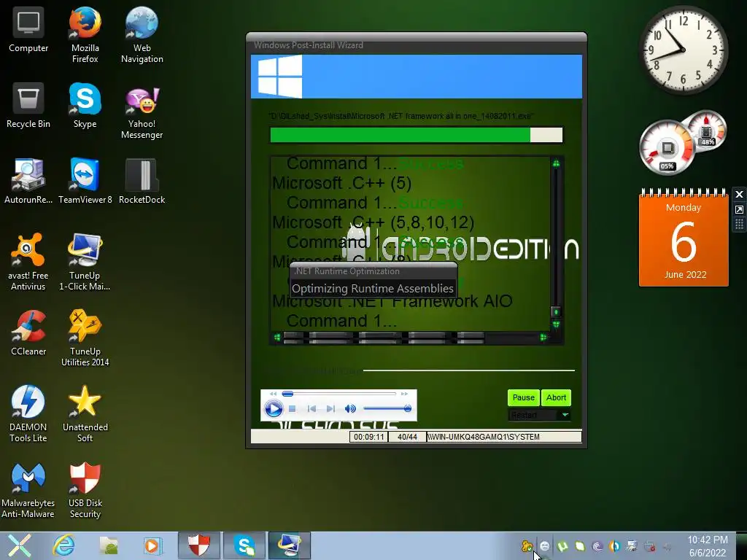Click the CPU meter gadget
This screenshot has width=747, height=560.
click(x=667, y=147)
